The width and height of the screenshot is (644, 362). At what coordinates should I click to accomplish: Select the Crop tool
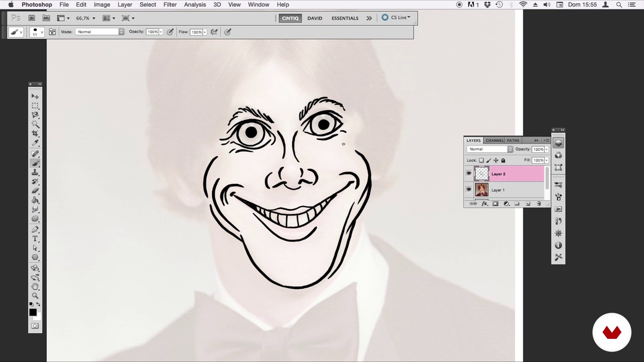35,133
